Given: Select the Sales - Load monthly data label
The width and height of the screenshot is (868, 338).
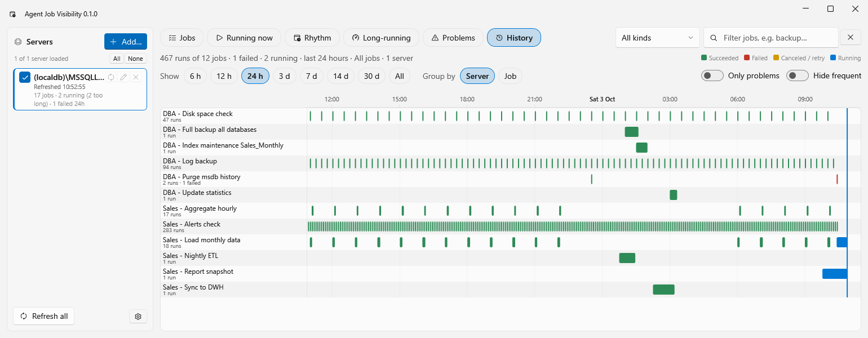Looking at the screenshot, I should (x=202, y=240).
